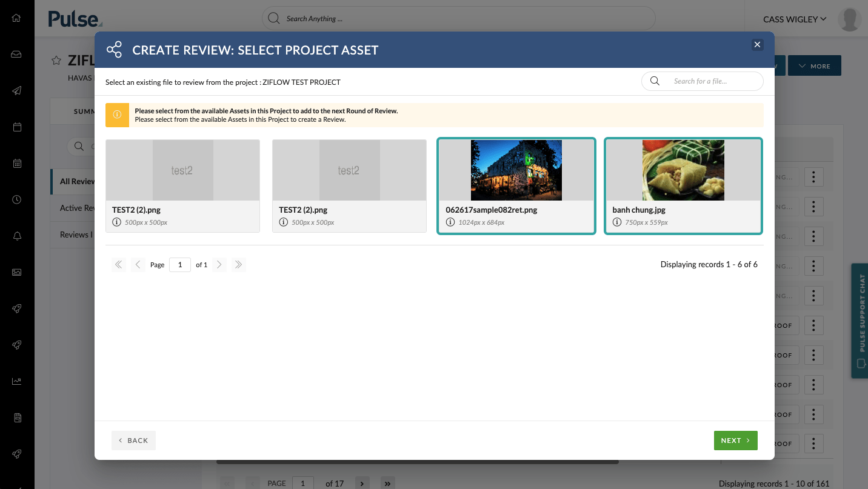The image size is (868, 489).
Task: Click the green NEXT button
Action: pyautogui.click(x=736, y=441)
